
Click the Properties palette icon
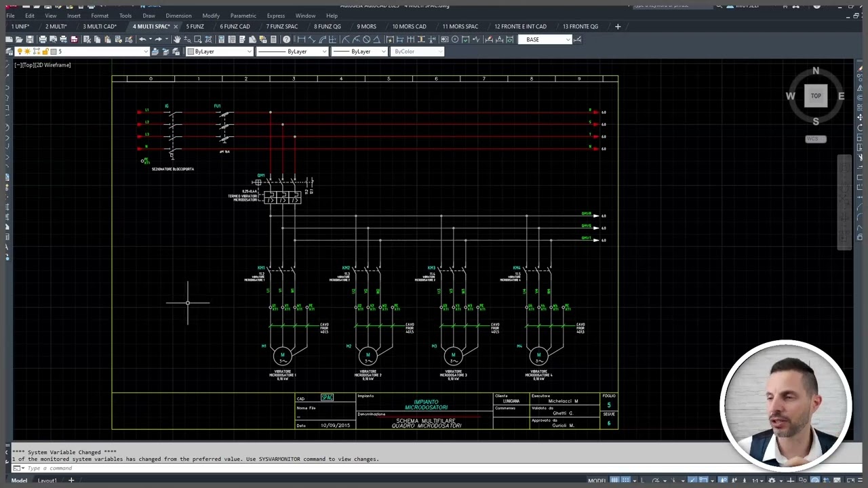tap(221, 39)
